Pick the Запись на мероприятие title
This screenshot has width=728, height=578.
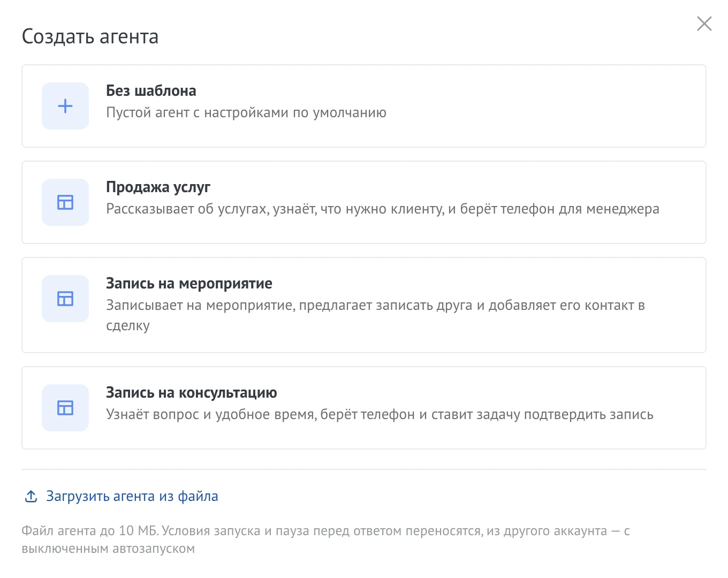tap(189, 284)
